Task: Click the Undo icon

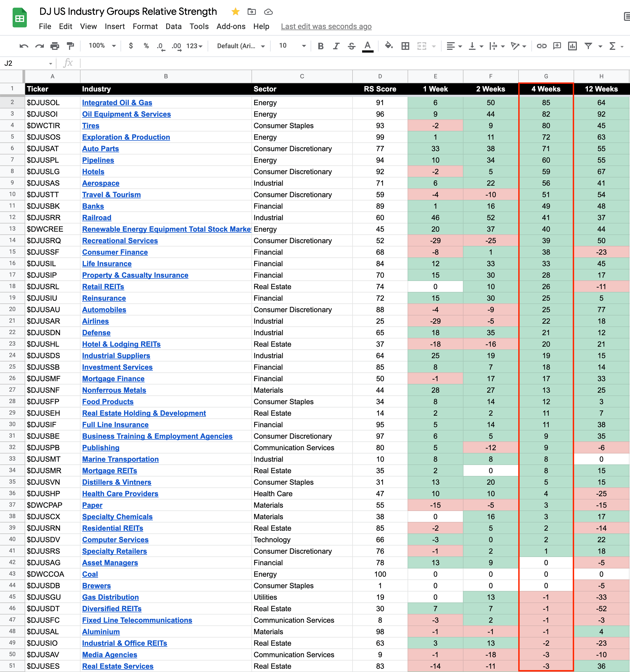Action: tap(24, 46)
